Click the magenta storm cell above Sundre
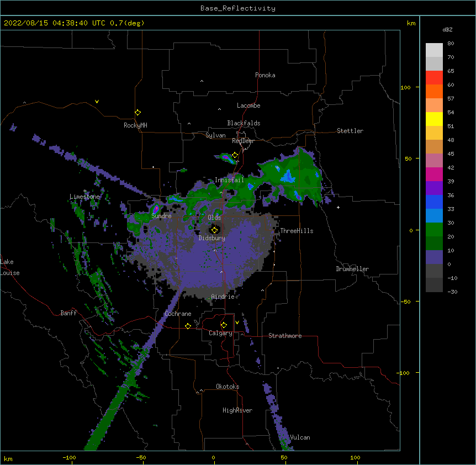The width and height of the screenshot is (476, 465). [x=156, y=209]
